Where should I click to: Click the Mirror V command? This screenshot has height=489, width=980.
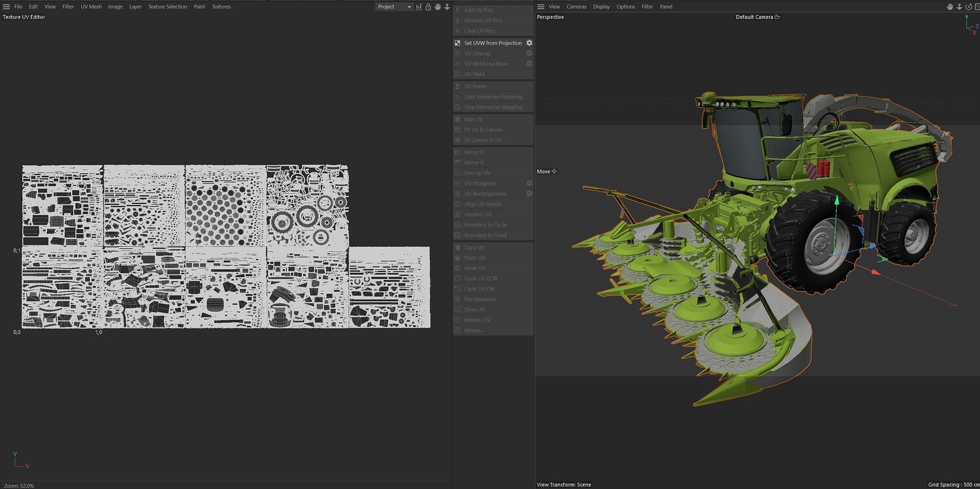click(x=493, y=163)
